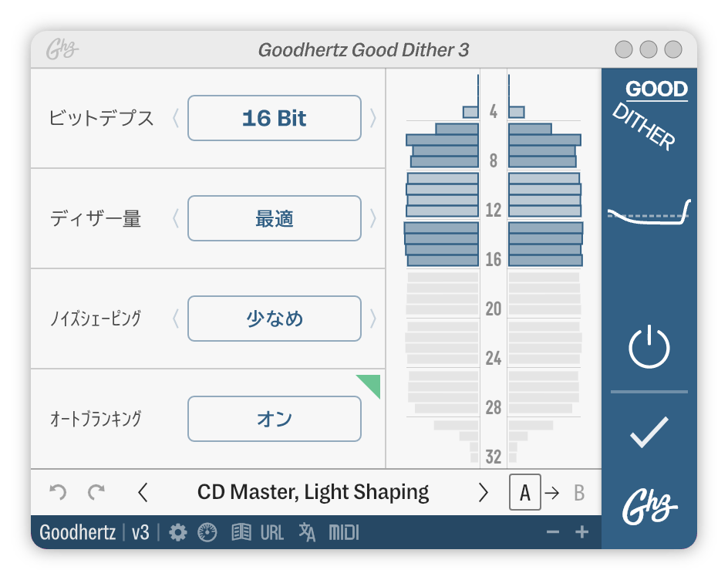The height and width of the screenshot is (580, 728).
Task: Undo the last change
Action: click(58, 492)
